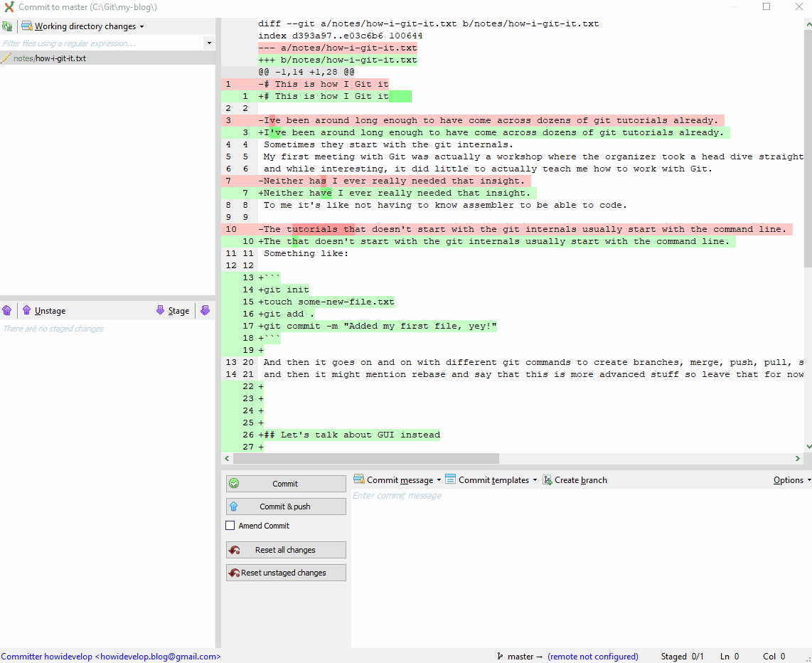Viewport: 812px width, 663px height.
Task: Click the Commit templates list icon
Action: click(x=449, y=479)
